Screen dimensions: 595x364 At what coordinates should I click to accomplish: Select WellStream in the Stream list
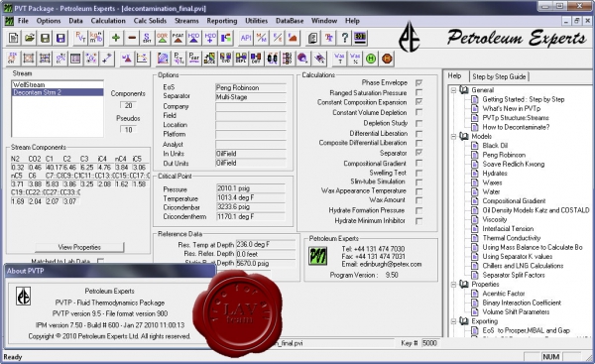(58, 84)
